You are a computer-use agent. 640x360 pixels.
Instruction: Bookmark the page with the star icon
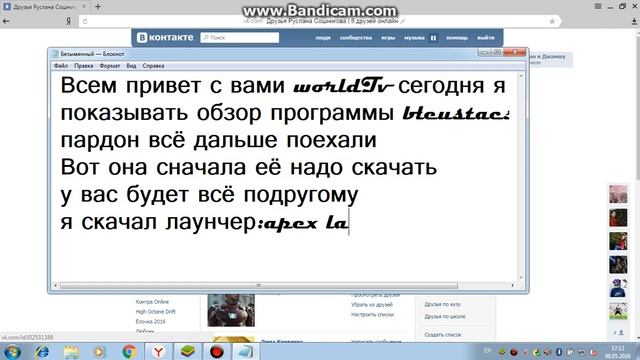coord(552,21)
